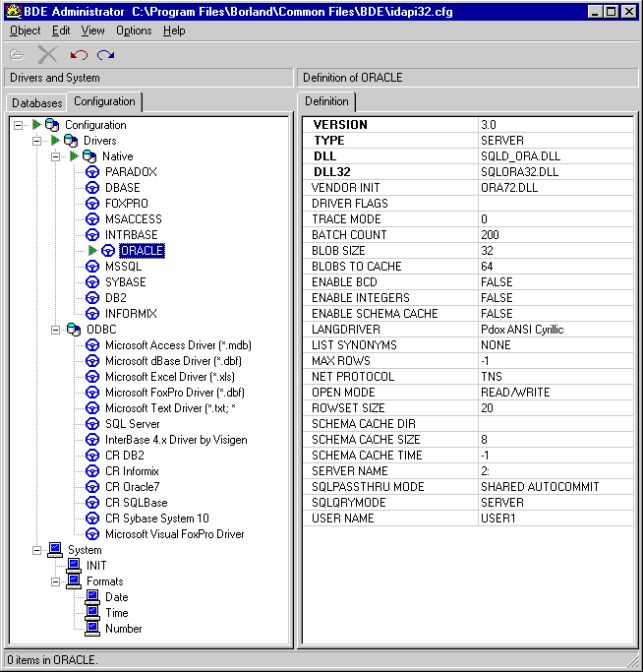The image size is (643, 672).
Task: Select the Date format item
Action: [116, 597]
